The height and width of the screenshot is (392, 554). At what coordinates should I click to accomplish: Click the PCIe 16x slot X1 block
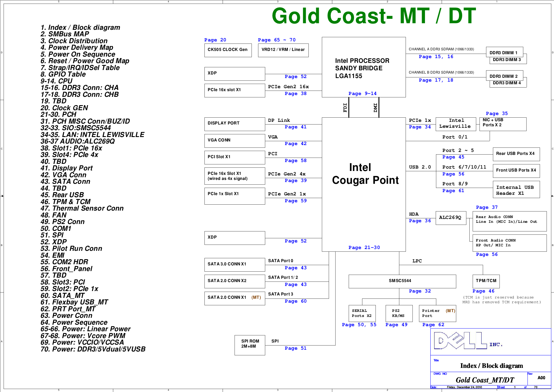235,91
